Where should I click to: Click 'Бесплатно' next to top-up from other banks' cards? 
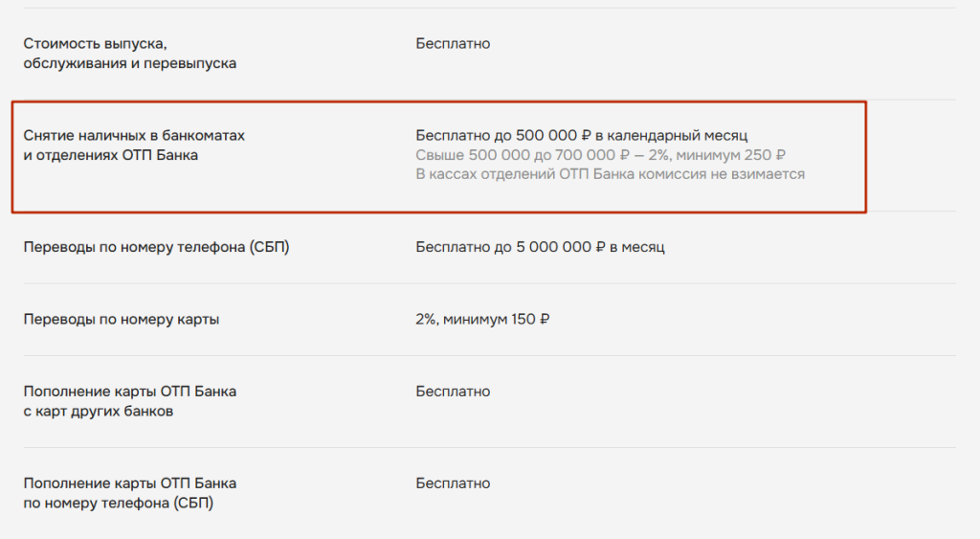click(x=453, y=392)
